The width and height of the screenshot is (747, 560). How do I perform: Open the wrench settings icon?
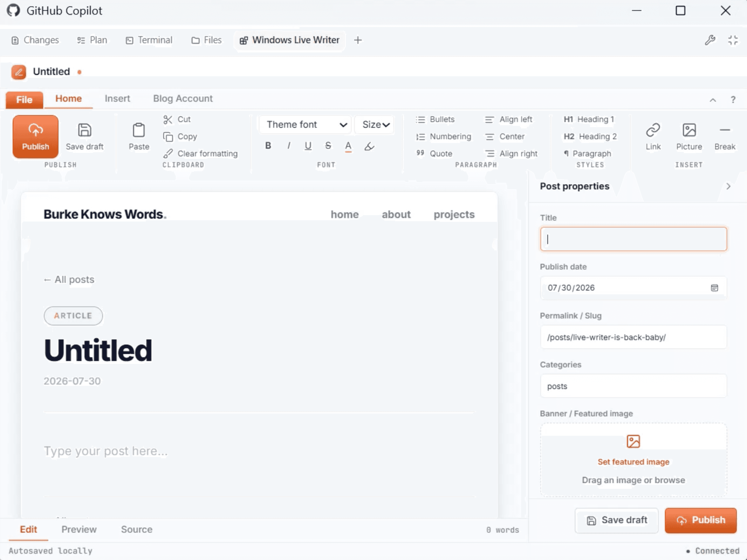[710, 40]
